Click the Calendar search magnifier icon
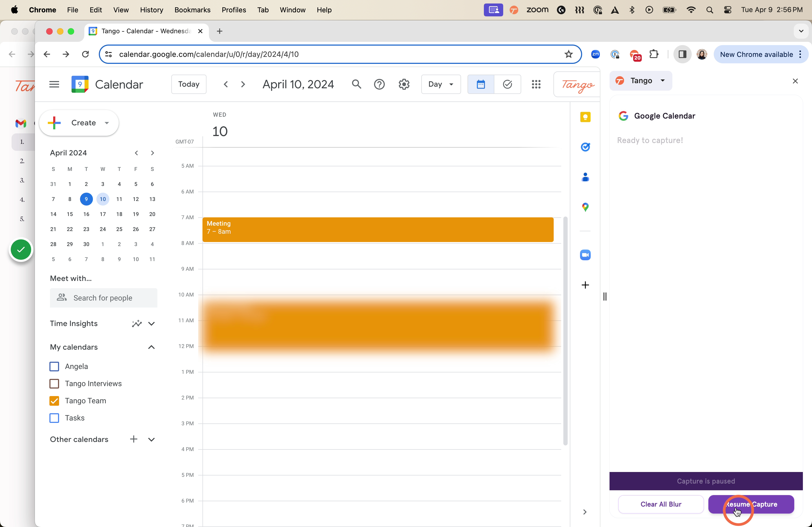The height and width of the screenshot is (527, 812). point(357,84)
